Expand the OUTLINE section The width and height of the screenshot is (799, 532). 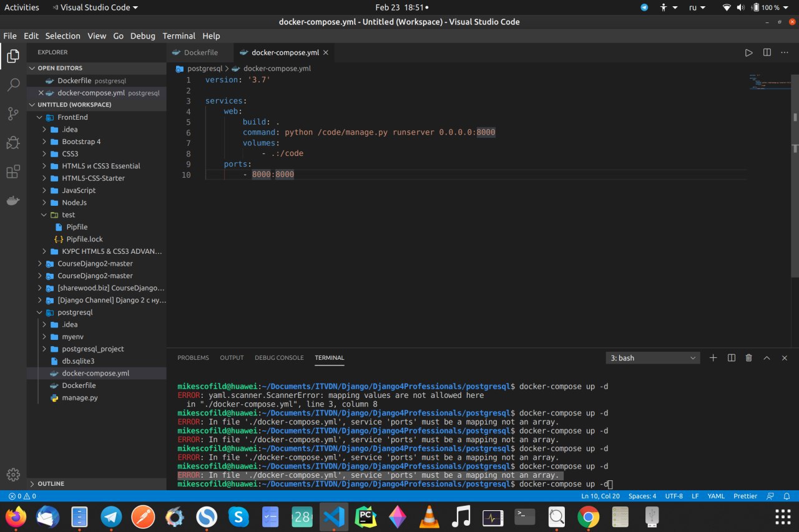[x=97, y=483]
